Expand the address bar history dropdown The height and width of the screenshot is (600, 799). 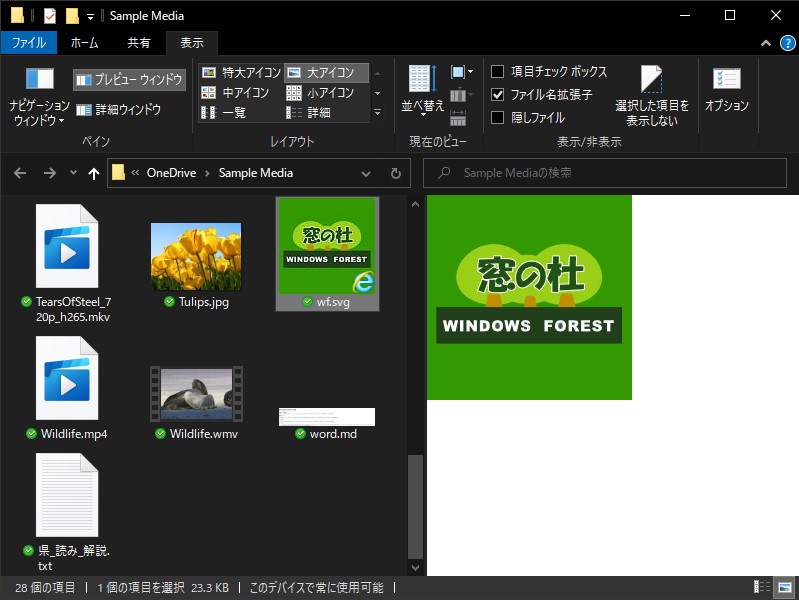point(366,173)
